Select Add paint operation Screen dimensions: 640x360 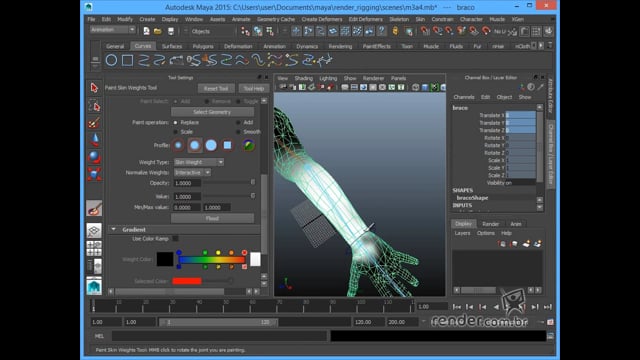[x=238, y=122]
